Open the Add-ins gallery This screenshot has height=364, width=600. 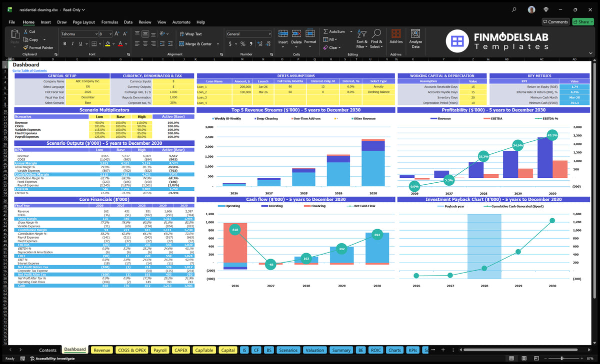pos(396,37)
